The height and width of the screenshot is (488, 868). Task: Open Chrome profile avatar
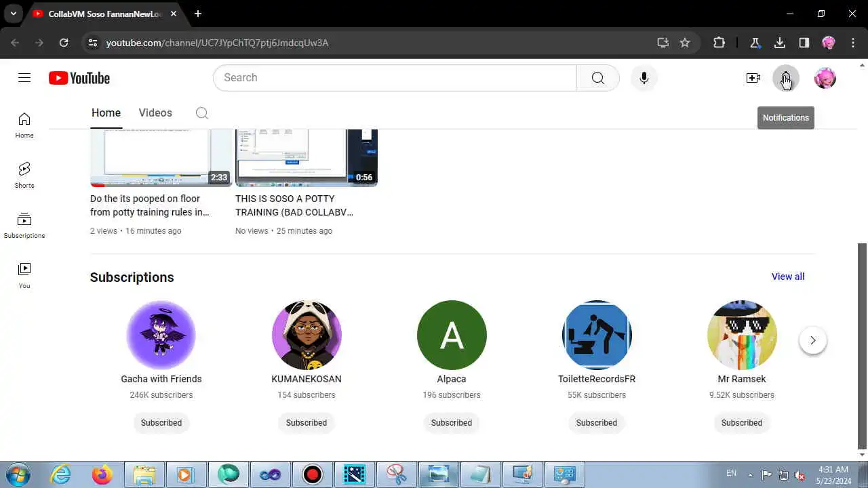[x=829, y=43]
